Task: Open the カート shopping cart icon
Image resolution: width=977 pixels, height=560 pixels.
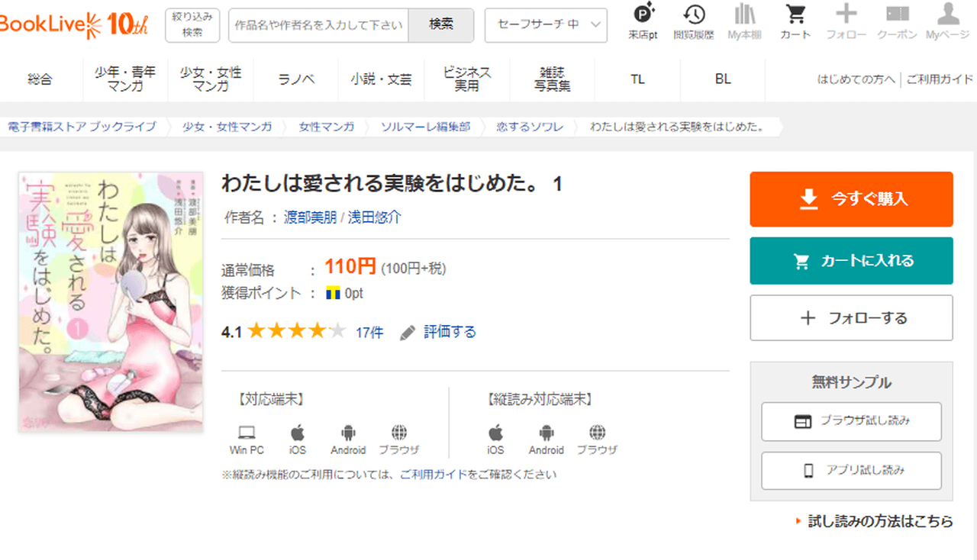Action: [x=795, y=15]
